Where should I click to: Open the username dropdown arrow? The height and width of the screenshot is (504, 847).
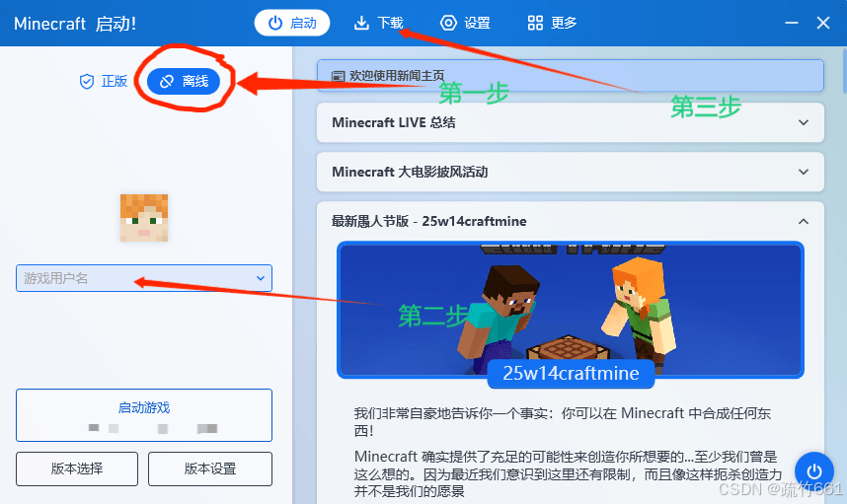261,278
